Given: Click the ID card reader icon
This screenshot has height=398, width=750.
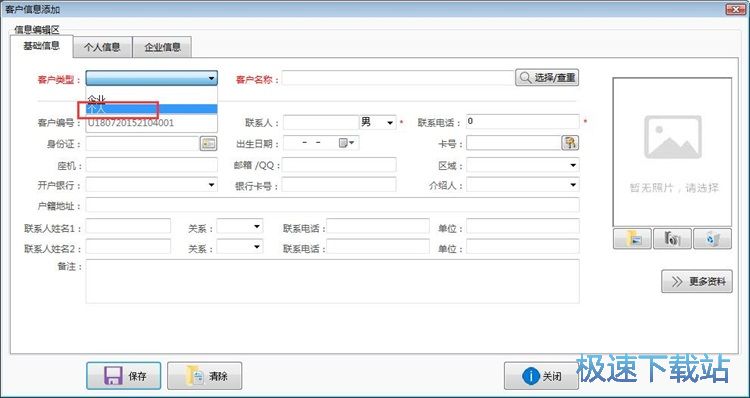Looking at the screenshot, I should 208,143.
